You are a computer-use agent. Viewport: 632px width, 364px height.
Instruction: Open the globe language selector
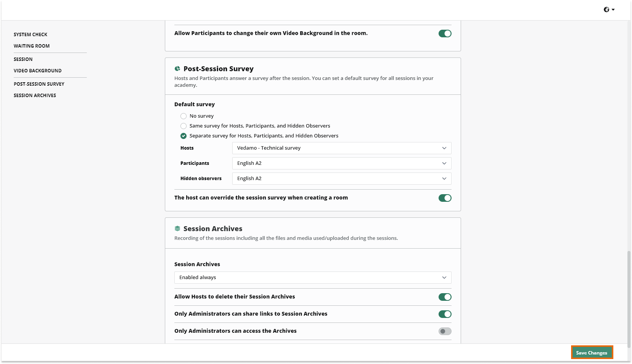point(609,10)
